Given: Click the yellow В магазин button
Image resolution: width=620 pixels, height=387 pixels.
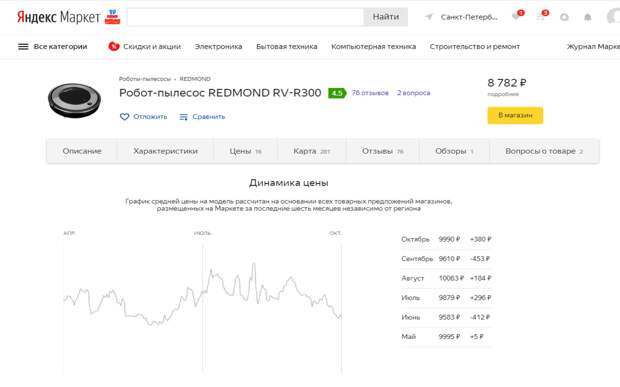Looking at the screenshot, I should pyautogui.click(x=515, y=115).
